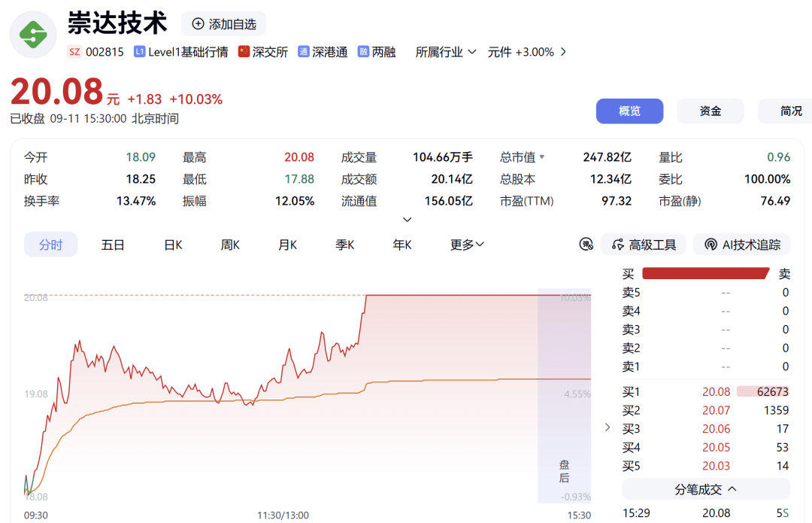This screenshot has height=523, width=812.
Task: Open the 元件 +3.00% industry arrow
Action: point(563,52)
